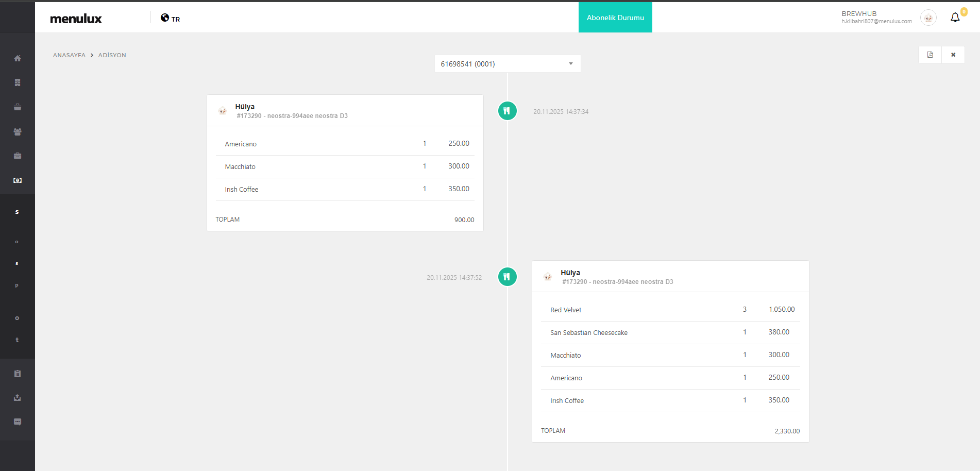Click the home icon in the sidebar
This screenshot has width=980, height=471.
pyautogui.click(x=18, y=58)
